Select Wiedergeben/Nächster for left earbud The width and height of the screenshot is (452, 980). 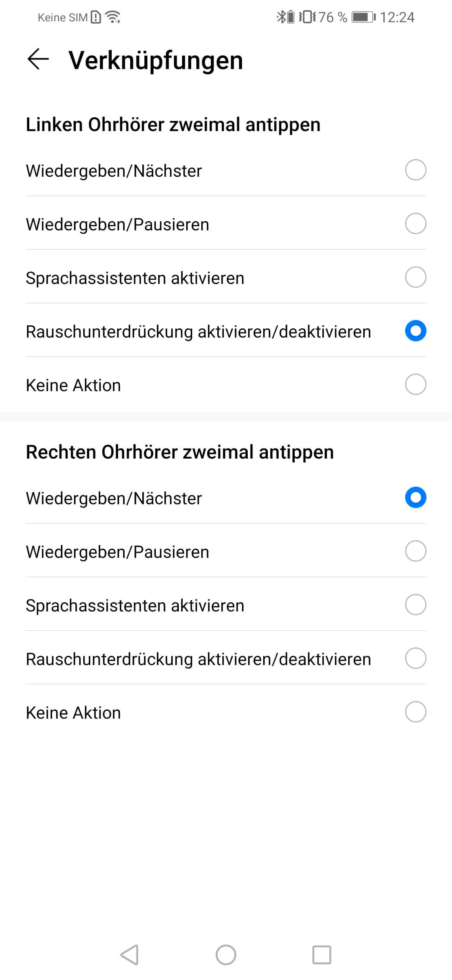click(x=415, y=170)
